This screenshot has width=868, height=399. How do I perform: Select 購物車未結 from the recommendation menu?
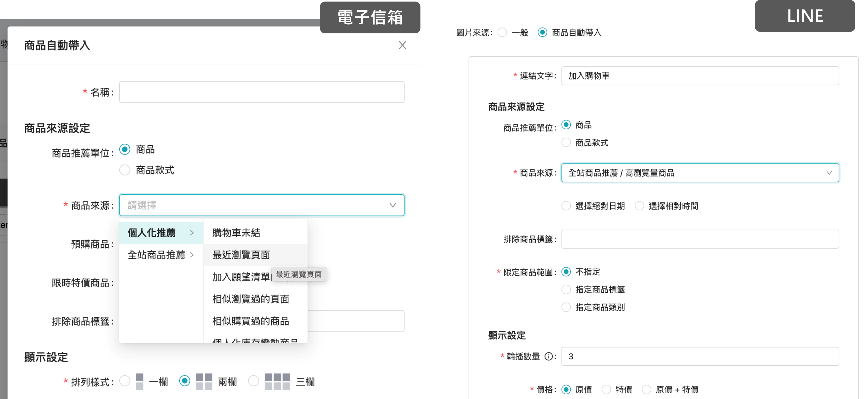[236, 232]
